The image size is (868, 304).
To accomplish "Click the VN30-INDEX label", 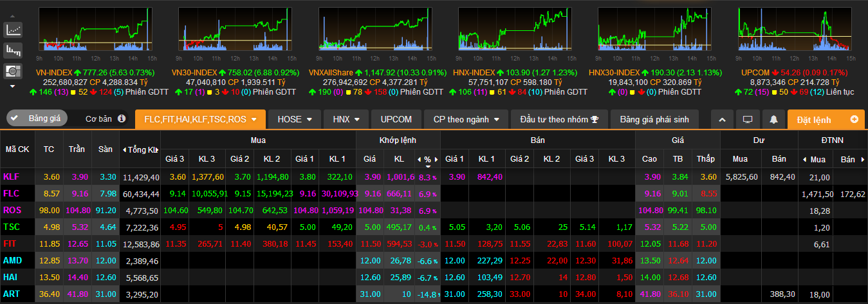I will click(x=194, y=73).
